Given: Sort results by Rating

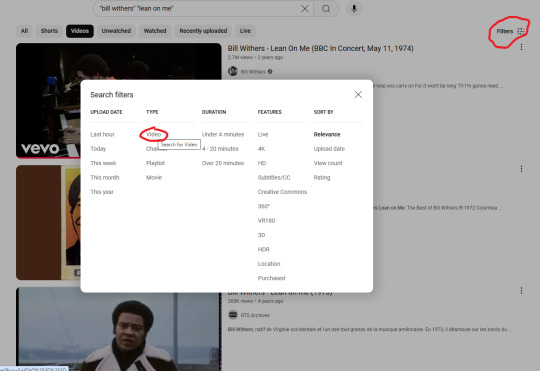Looking at the screenshot, I should 322,177.
